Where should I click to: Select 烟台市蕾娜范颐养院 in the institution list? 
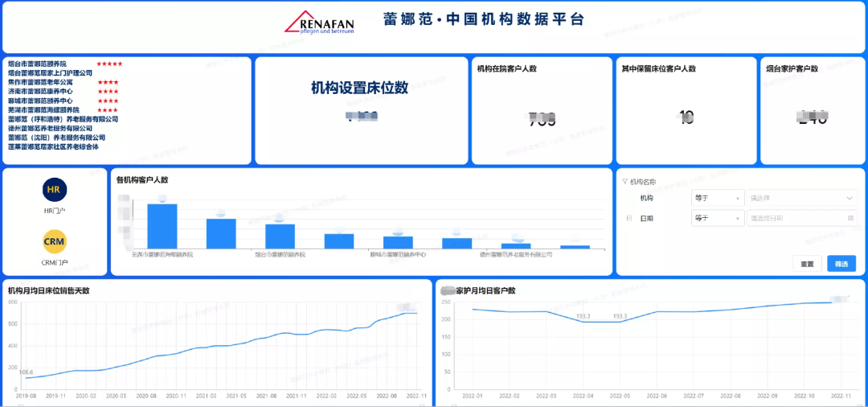[37, 64]
